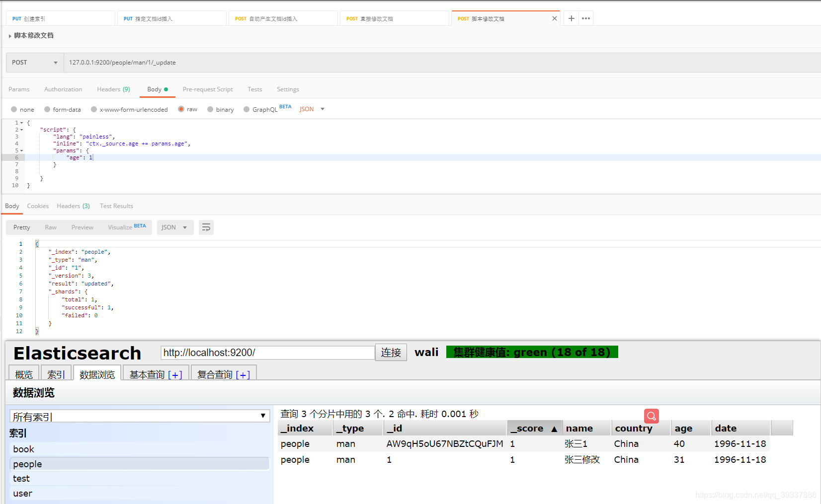Select the test index in the list

pos(140,479)
